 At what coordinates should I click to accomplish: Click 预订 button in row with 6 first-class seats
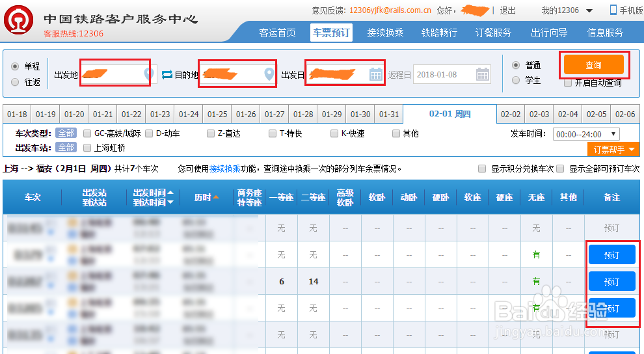click(611, 281)
